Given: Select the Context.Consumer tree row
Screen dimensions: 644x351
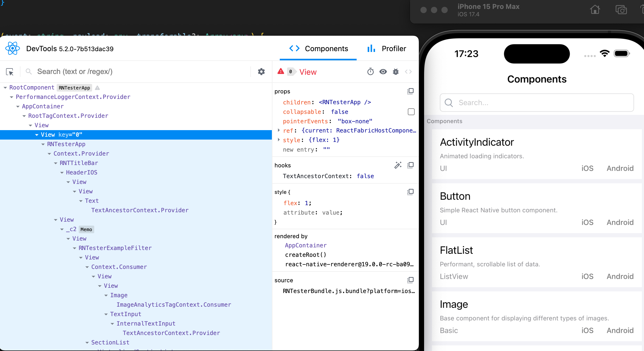Looking at the screenshot, I should pos(136,267).
